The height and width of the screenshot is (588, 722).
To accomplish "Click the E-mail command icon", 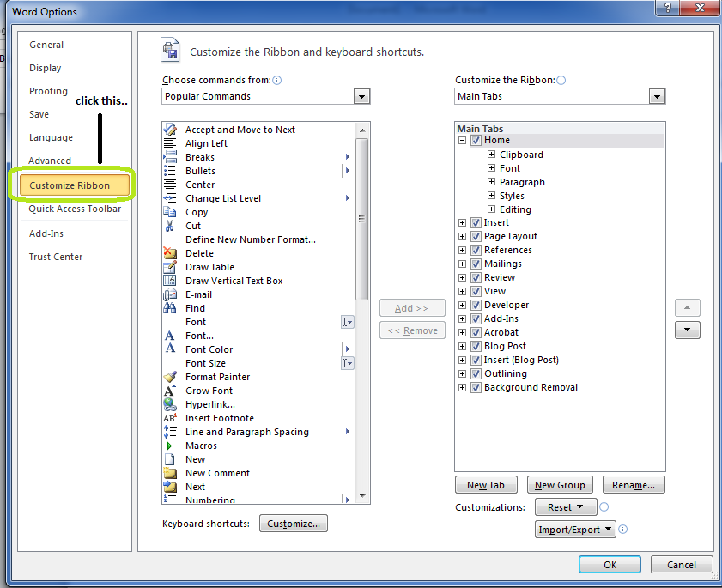I will 170,294.
